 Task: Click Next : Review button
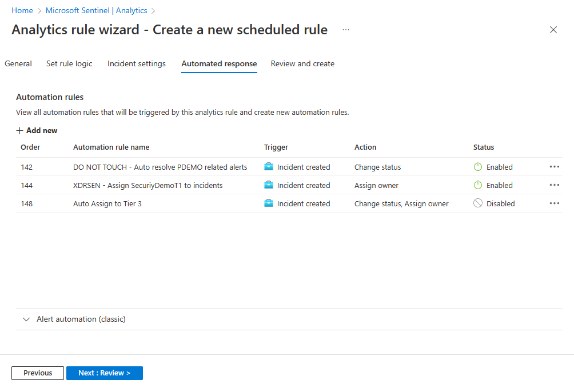(x=104, y=373)
